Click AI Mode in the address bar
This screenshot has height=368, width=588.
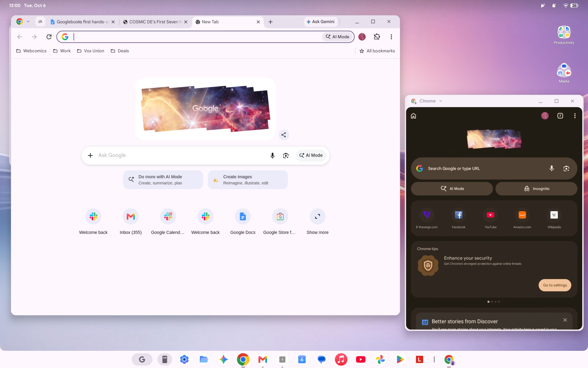click(337, 37)
